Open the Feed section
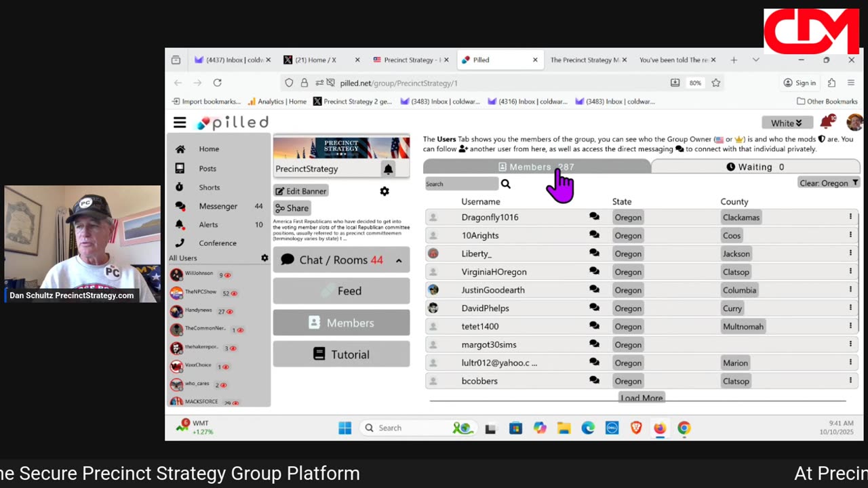This screenshot has width=868, height=488. 341,291
